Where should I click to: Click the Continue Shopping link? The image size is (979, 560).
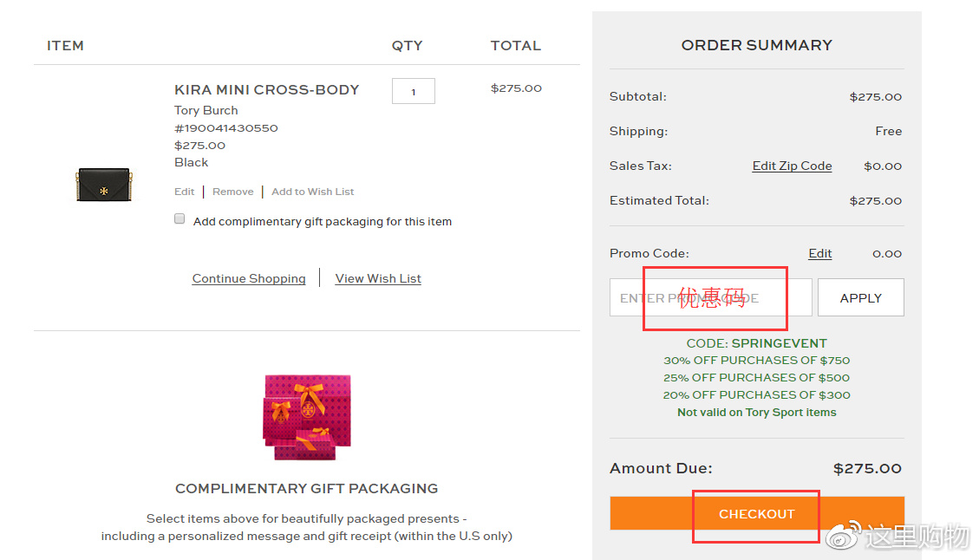249,278
